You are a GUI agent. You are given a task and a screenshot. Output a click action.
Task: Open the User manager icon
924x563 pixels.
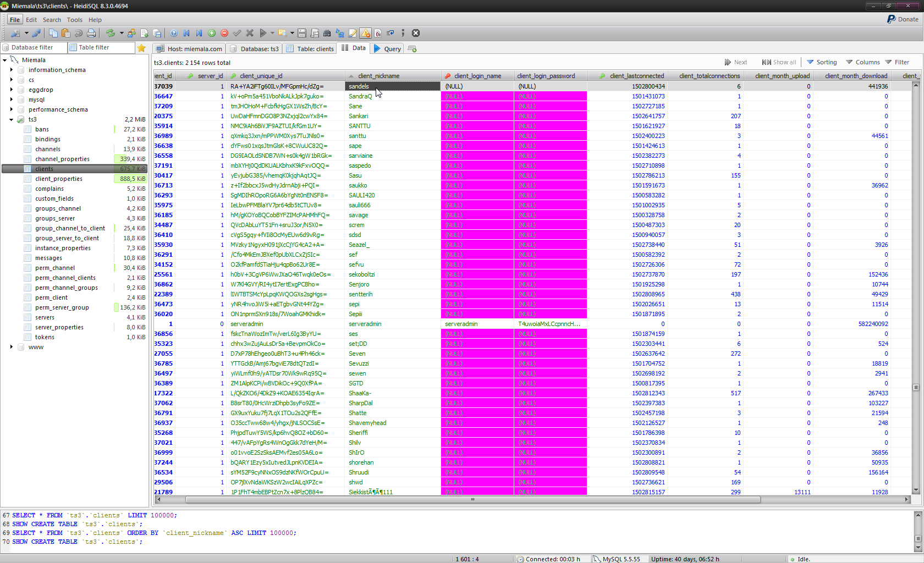[x=131, y=33]
